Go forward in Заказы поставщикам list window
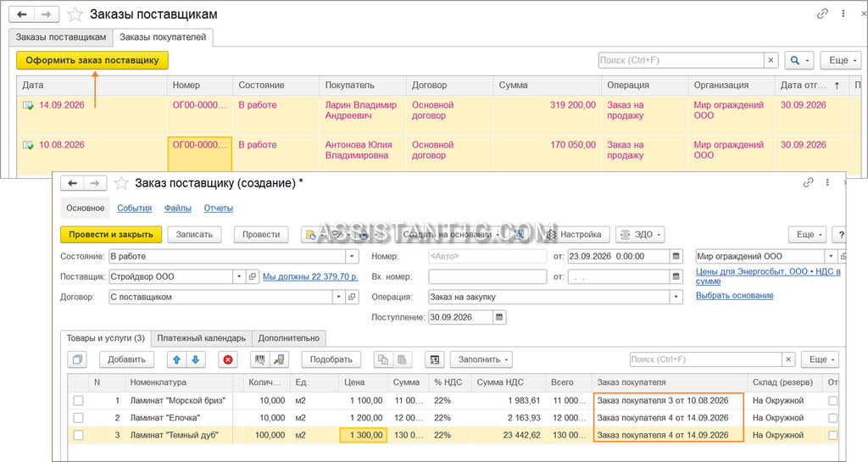The width and height of the screenshot is (868, 462). point(47,14)
